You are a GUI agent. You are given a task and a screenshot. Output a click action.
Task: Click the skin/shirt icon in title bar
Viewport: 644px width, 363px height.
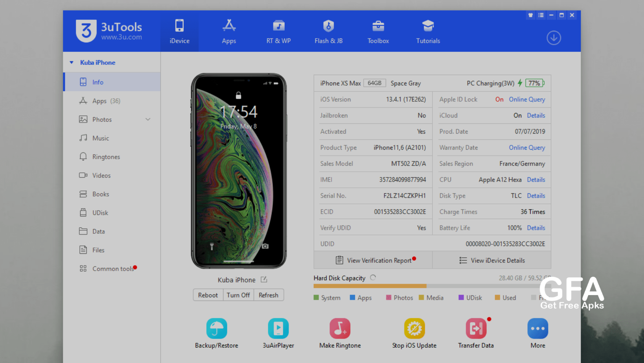tap(531, 15)
